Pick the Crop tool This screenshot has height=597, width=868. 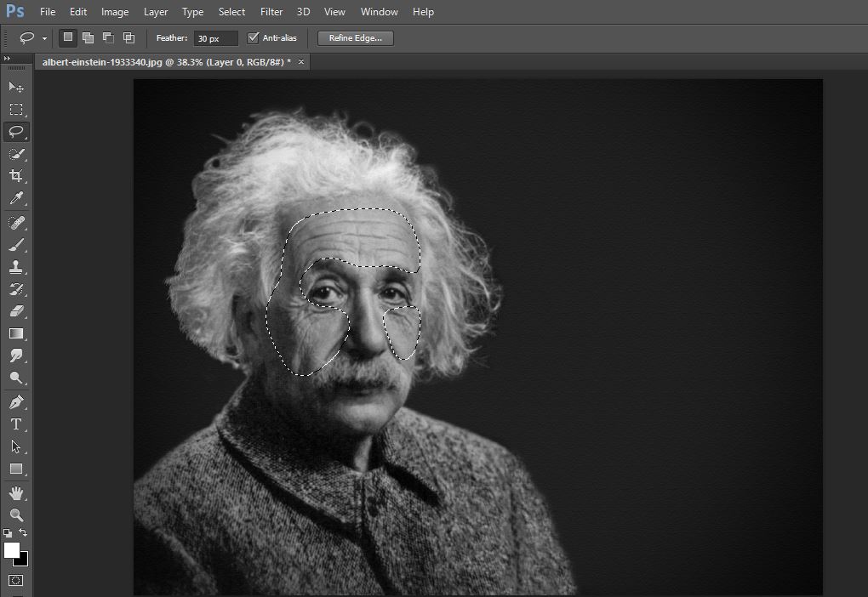pos(16,176)
